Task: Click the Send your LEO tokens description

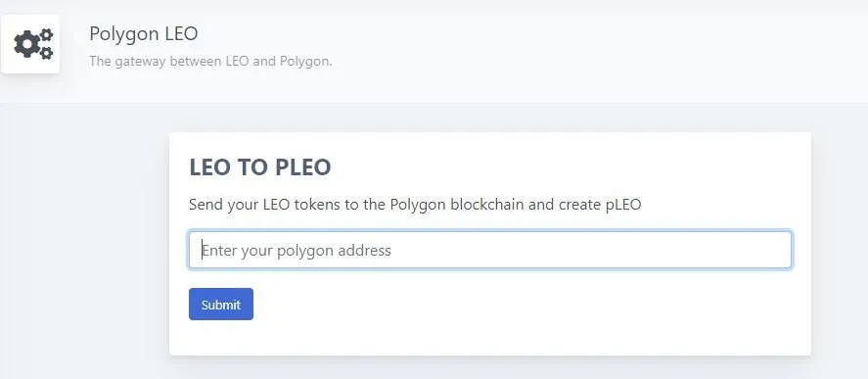Action: (x=415, y=205)
